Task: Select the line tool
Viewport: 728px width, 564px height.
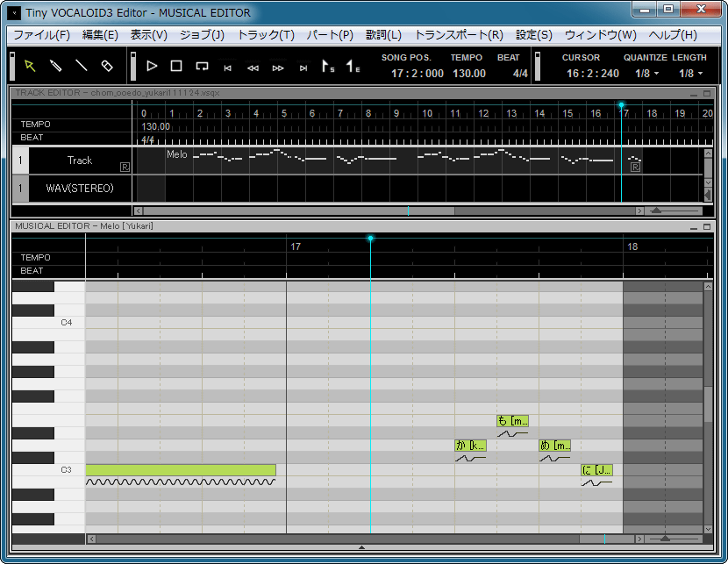Action: (x=82, y=66)
